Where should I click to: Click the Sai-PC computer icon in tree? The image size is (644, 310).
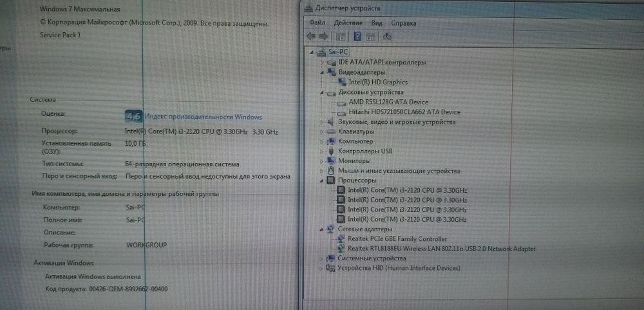[323, 52]
